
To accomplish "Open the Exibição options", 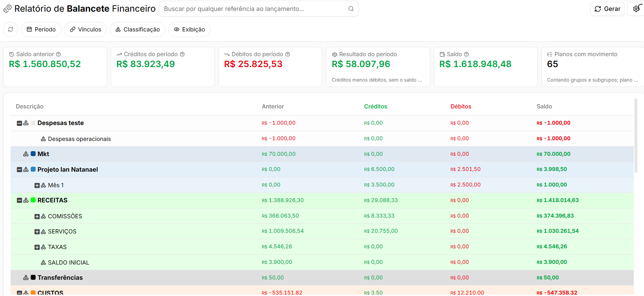I will point(189,29).
